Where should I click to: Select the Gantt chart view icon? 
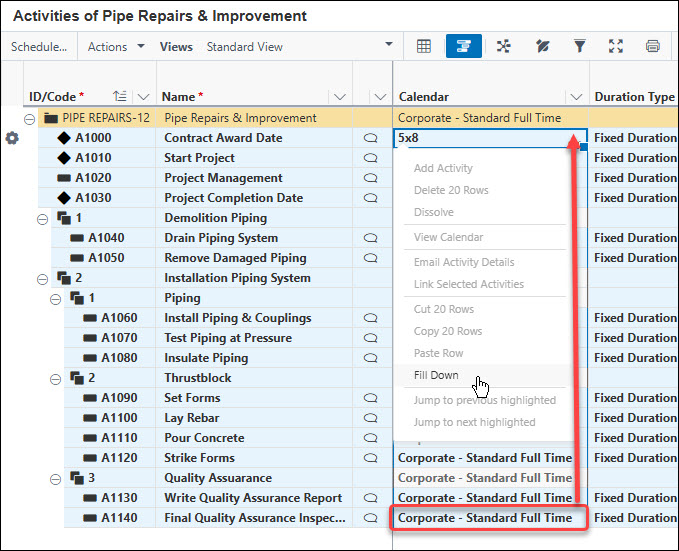(x=463, y=46)
